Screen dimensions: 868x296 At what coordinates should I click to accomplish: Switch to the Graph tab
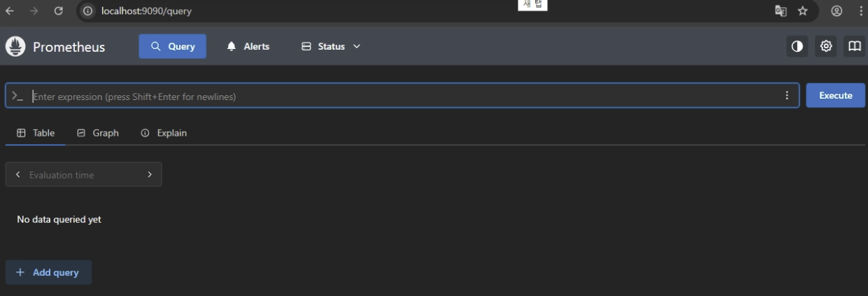tap(98, 133)
